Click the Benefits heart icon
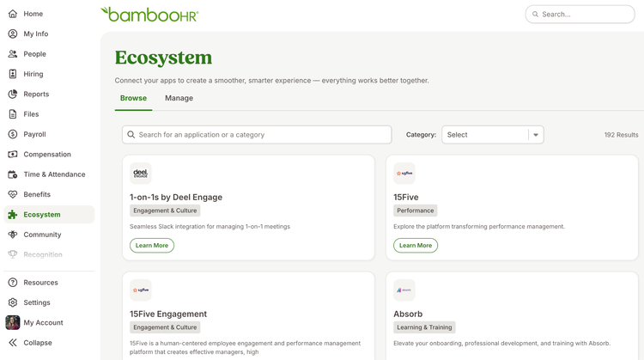 pos(13,194)
